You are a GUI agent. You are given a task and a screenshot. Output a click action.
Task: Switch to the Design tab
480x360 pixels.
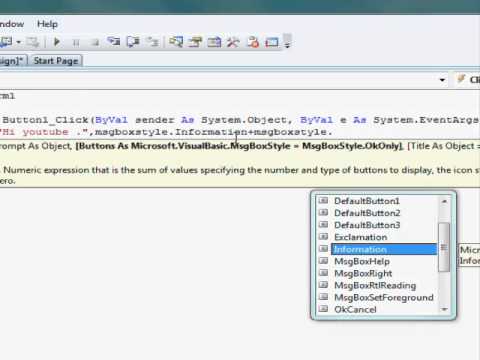[12, 61]
